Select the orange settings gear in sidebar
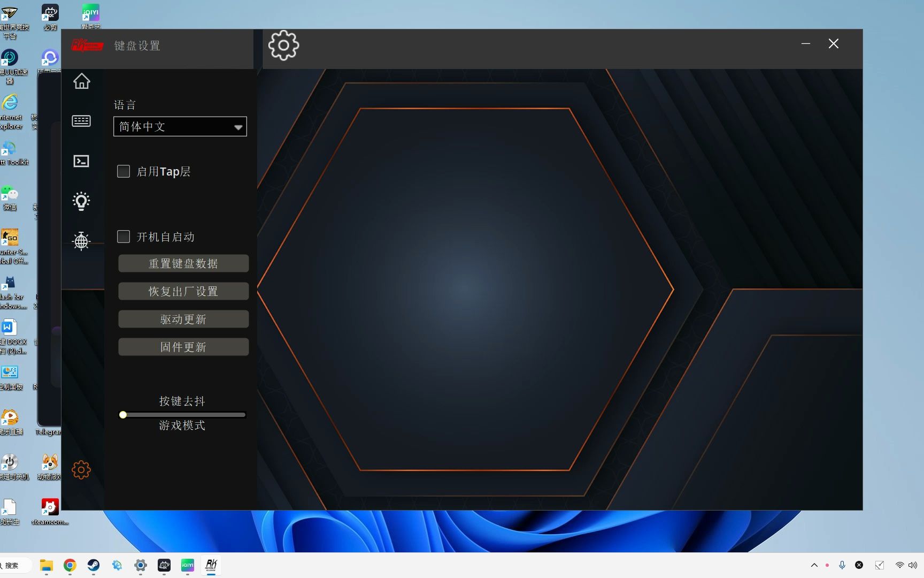Viewport: 924px width, 578px height. tap(81, 470)
